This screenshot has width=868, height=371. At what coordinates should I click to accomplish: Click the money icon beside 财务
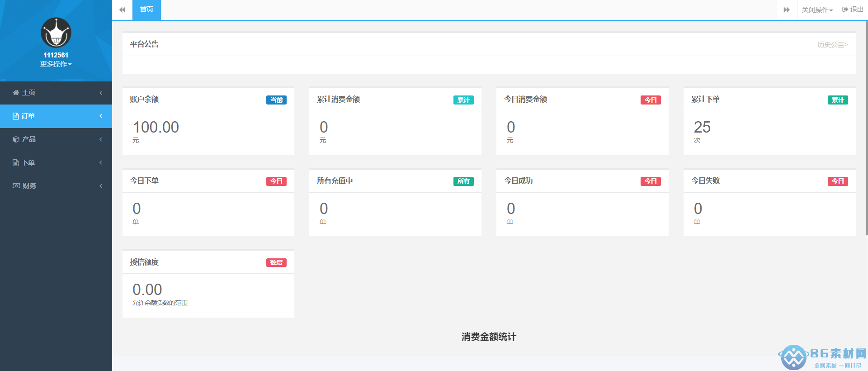(16, 186)
